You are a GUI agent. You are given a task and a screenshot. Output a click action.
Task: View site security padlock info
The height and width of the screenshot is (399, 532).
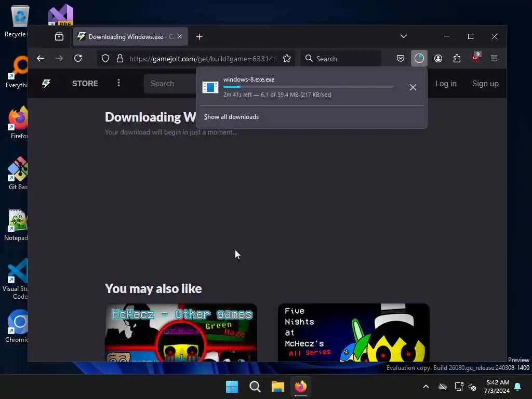point(120,58)
